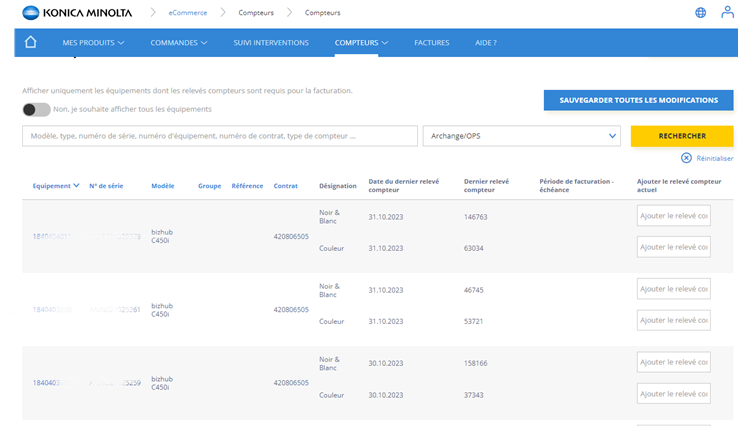738x426 pixels.
Task: Click the Konica Minolta logo
Action: pos(77,13)
